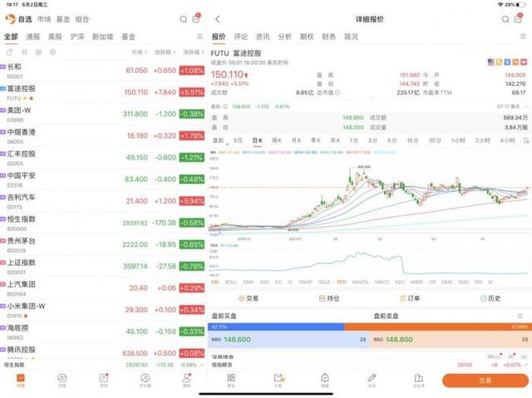Viewport: 532px width, 398px height.
Task: Toggle the MA indicator under the chart
Action: click(215, 282)
